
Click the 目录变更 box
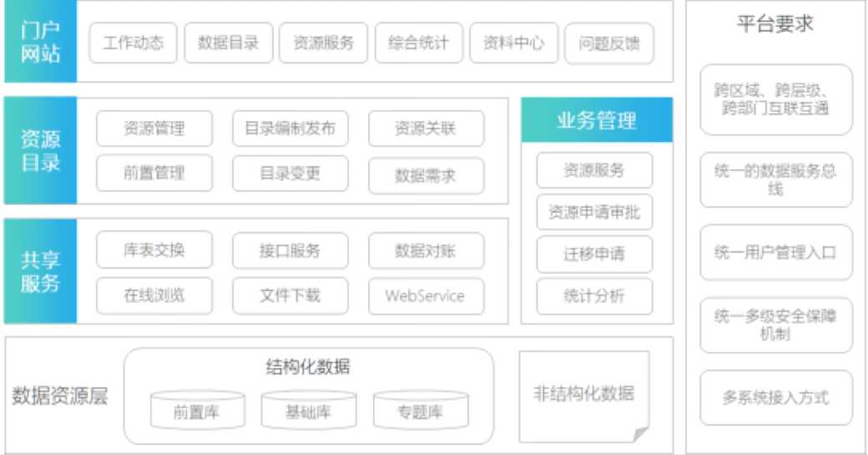coord(290,174)
